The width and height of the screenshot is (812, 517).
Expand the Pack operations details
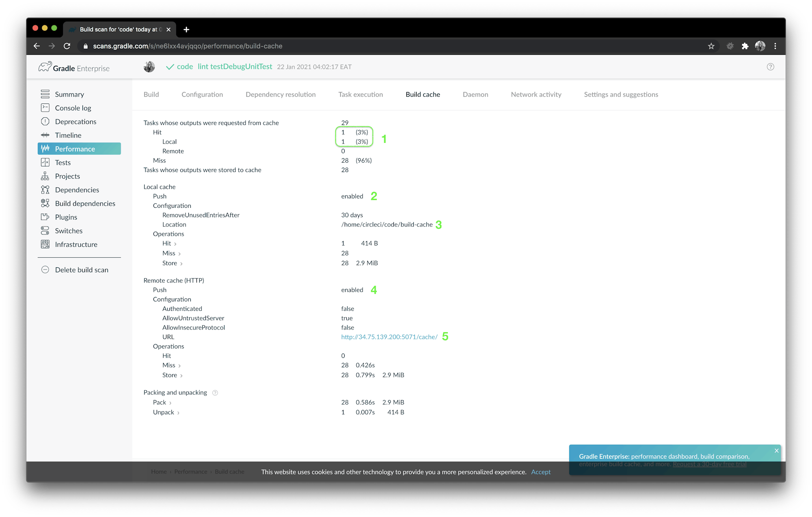[162, 402]
